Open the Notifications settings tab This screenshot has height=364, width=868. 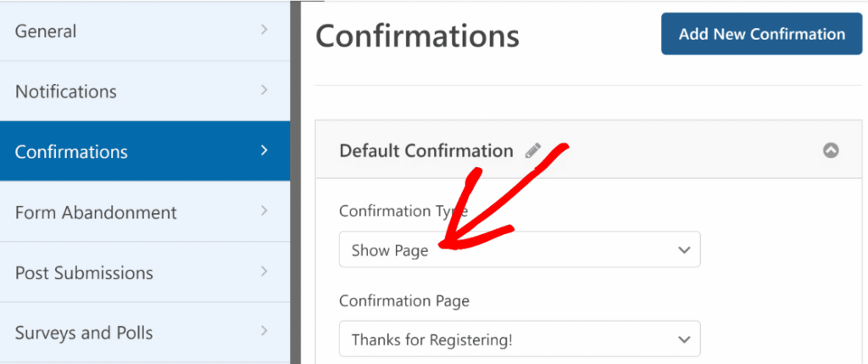coord(66,92)
